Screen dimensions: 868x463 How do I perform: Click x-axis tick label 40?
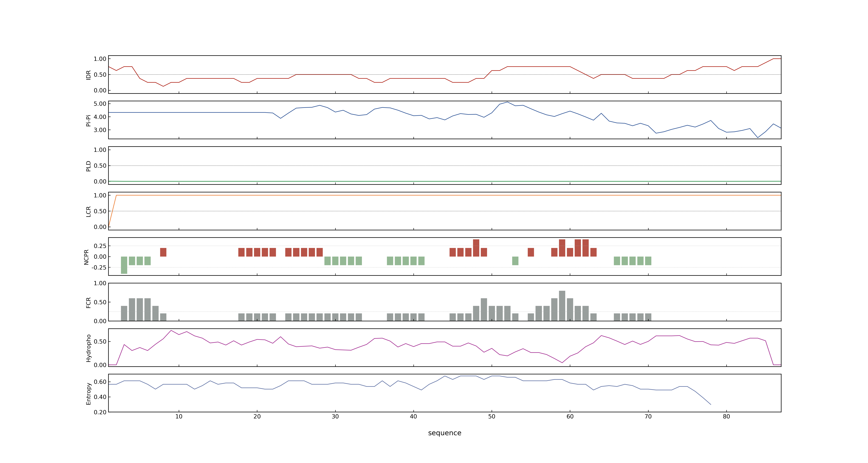pyautogui.click(x=413, y=416)
